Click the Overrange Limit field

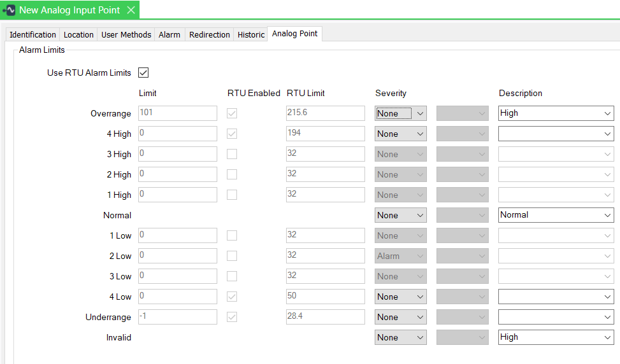tap(177, 113)
